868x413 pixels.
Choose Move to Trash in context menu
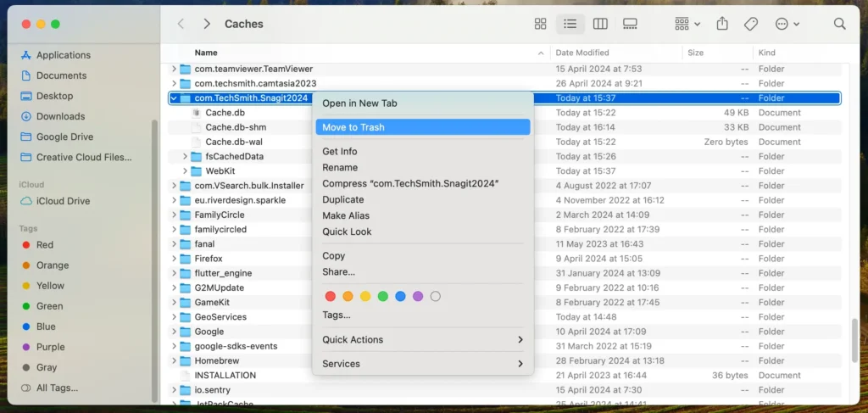423,127
